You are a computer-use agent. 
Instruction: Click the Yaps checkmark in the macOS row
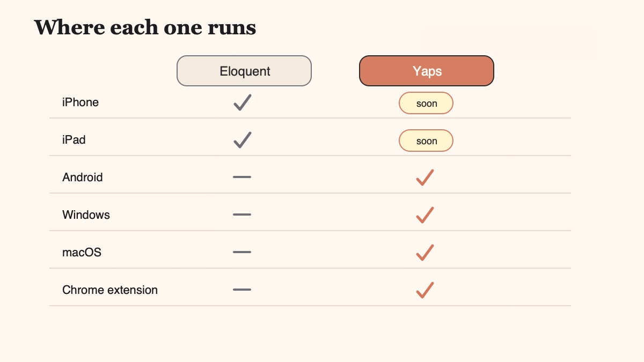point(425,252)
